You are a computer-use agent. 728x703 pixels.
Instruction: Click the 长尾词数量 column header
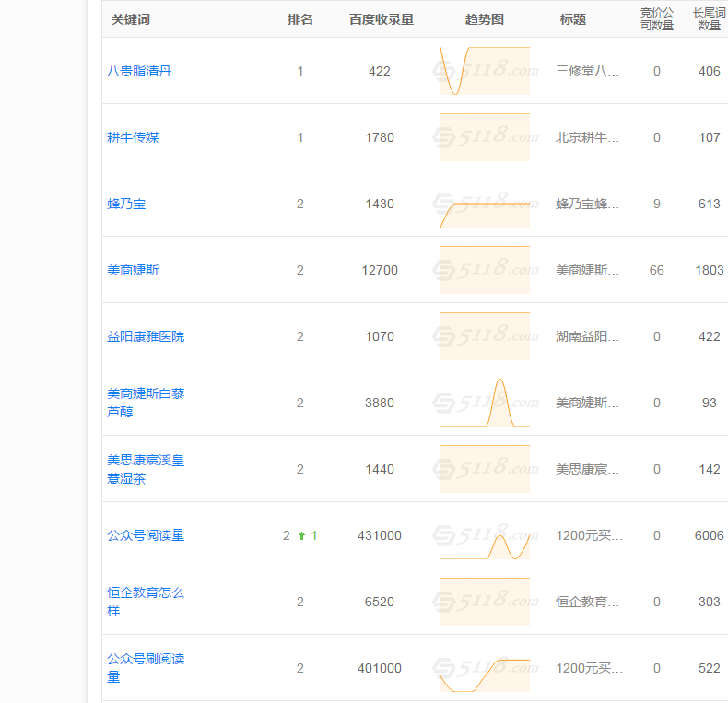point(709,19)
